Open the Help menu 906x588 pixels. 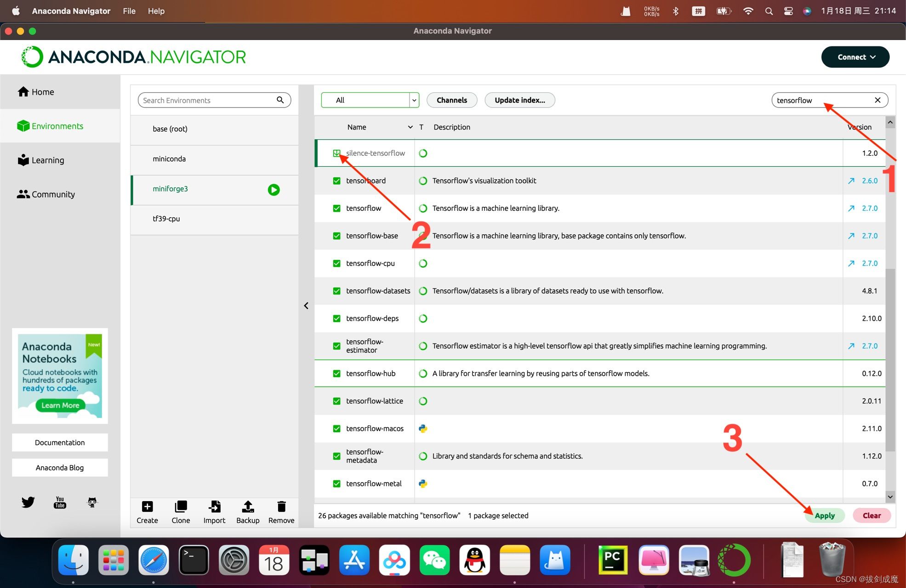[x=156, y=11]
